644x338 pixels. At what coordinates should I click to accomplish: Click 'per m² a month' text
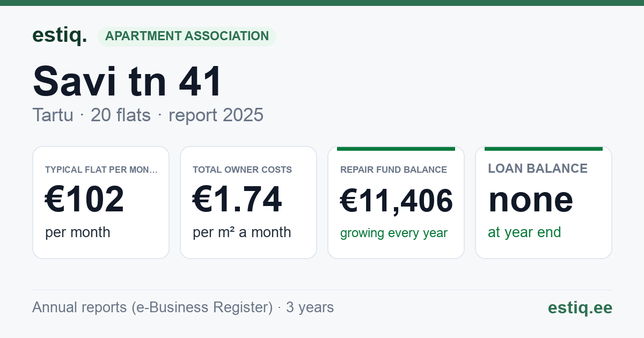(241, 232)
